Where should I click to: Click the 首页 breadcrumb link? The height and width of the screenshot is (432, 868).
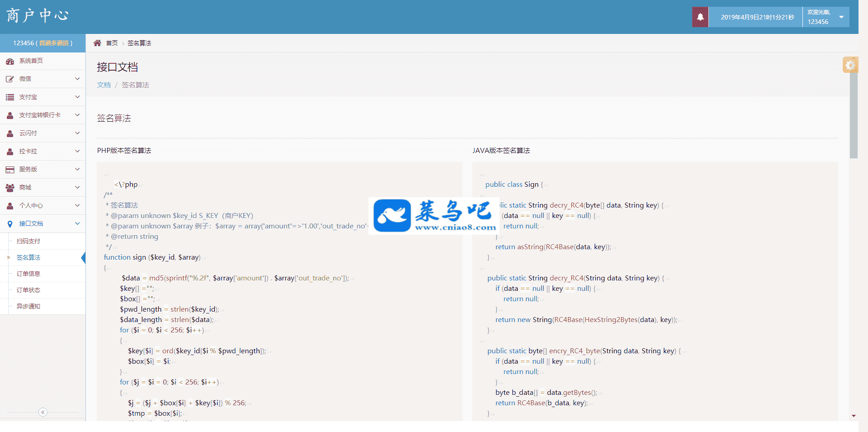pyautogui.click(x=112, y=43)
